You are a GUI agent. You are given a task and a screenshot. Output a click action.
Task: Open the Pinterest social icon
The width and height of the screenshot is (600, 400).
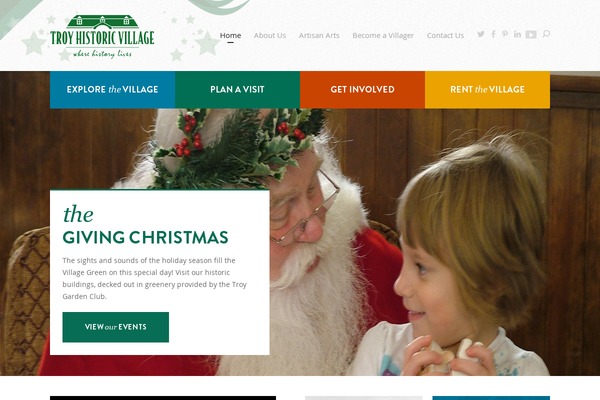tap(505, 34)
